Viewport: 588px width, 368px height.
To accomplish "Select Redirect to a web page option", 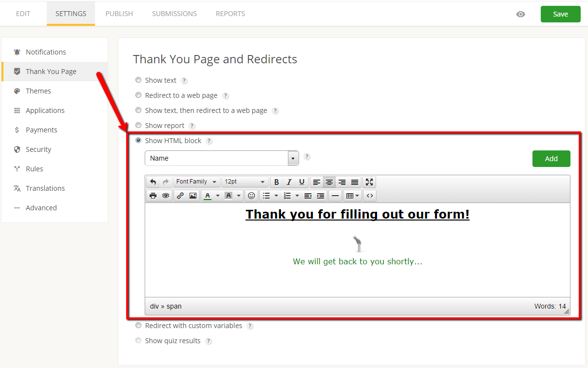I will [138, 95].
